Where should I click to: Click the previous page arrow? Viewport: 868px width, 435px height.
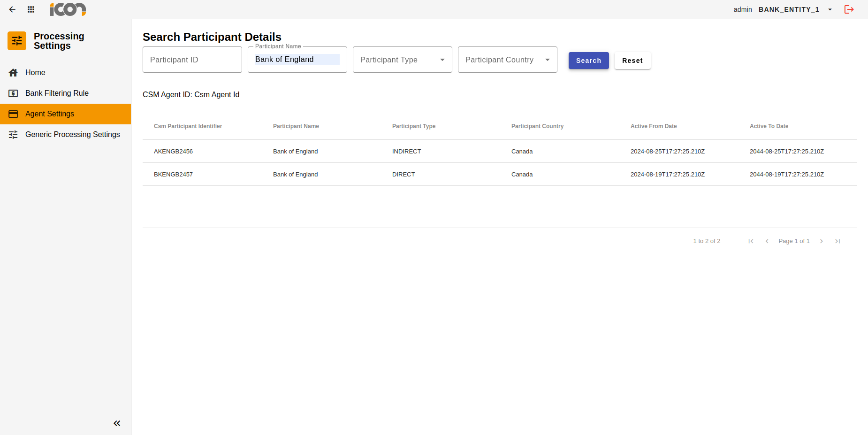pos(767,241)
